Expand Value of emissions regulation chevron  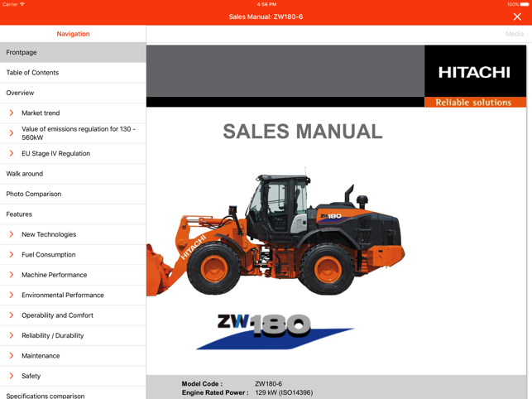click(12, 133)
